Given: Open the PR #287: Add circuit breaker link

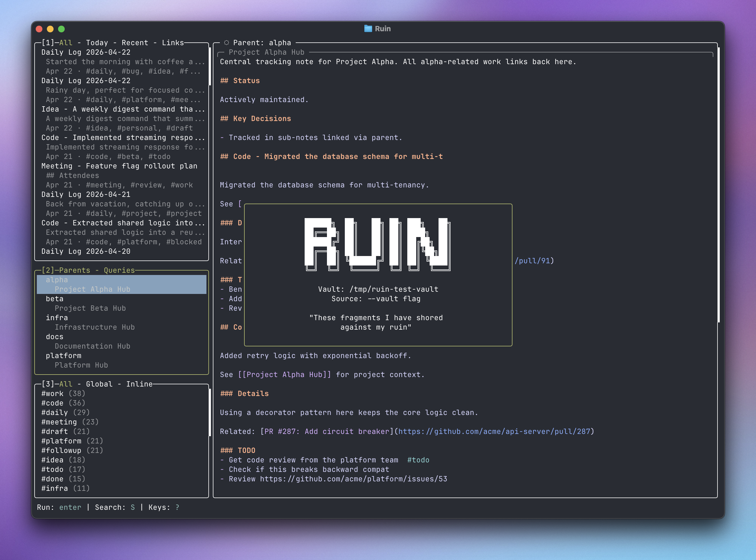Looking at the screenshot, I should [327, 431].
